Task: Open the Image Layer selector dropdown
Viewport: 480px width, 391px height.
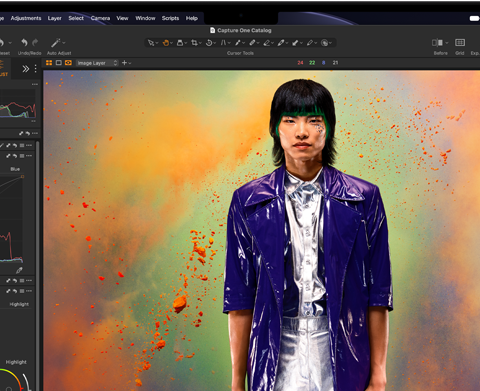Action: pyautogui.click(x=97, y=63)
